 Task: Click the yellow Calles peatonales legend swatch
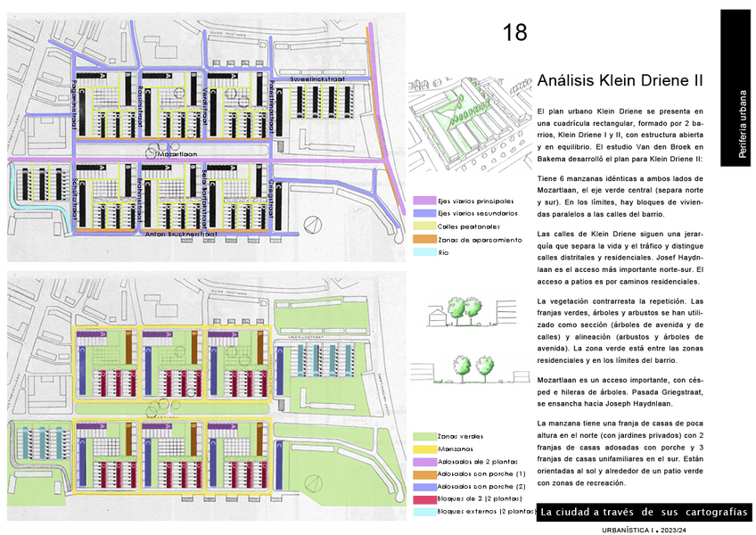pyautogui.click(x=424, y=226)
